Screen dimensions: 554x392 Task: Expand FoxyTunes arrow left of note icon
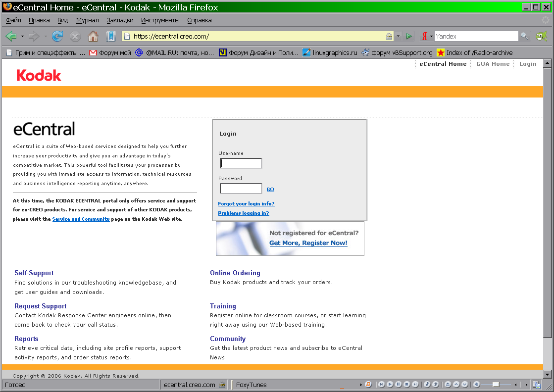coord(361,385)
